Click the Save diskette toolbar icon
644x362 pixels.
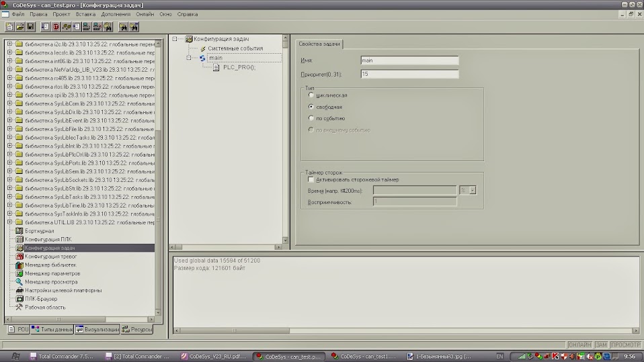pyautogui.click(x=30, y=27)
